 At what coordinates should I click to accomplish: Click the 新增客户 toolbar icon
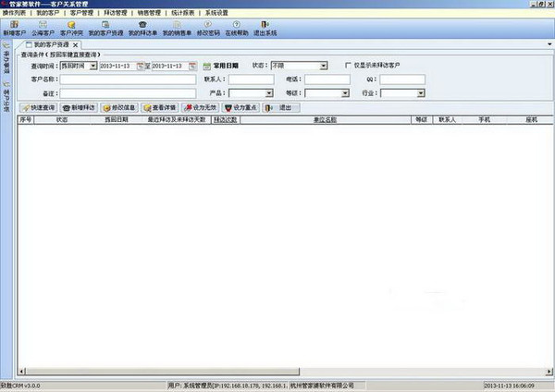click(14, 29)
